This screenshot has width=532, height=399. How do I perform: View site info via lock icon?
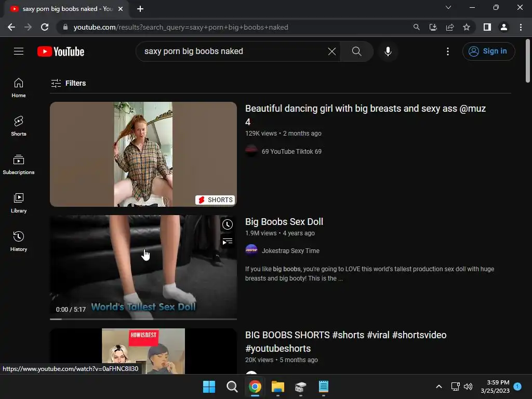pos(65,27)
